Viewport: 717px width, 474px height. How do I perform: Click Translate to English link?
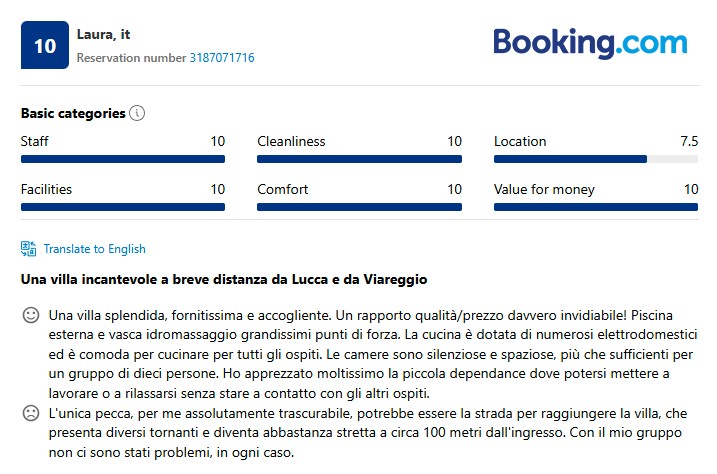[94, 249]
